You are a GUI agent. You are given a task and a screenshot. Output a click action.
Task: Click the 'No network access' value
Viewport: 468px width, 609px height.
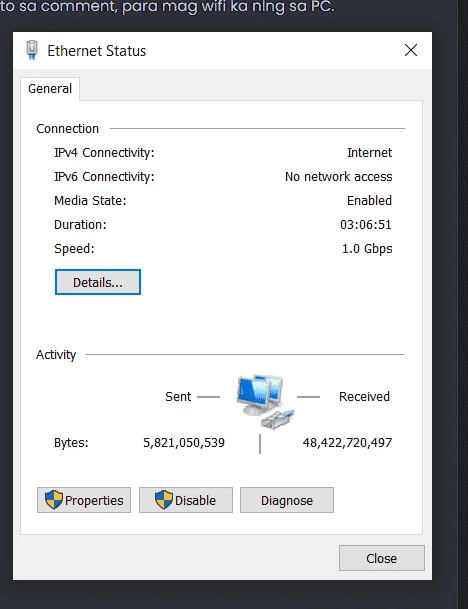pos(339,177)
